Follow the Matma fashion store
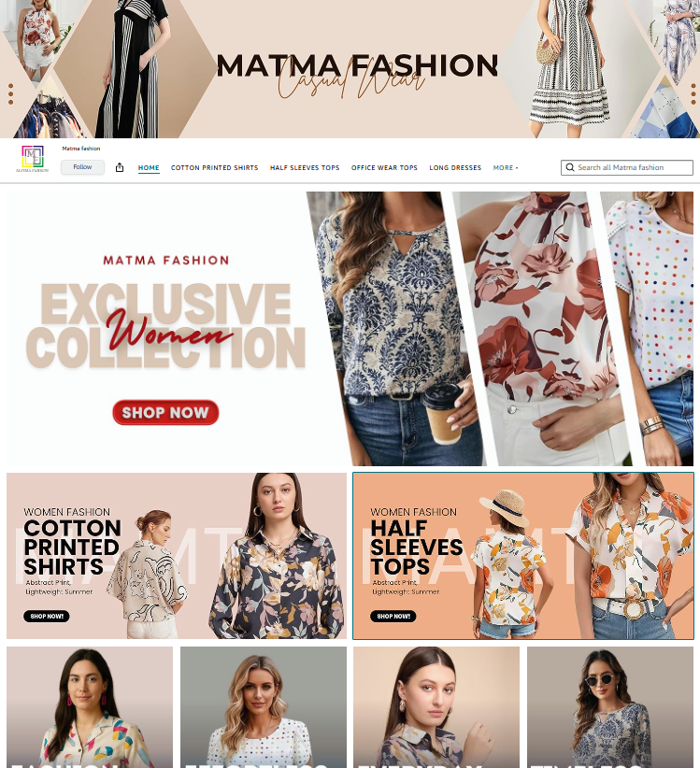This screenshot has height=768, width=700. 82,167
